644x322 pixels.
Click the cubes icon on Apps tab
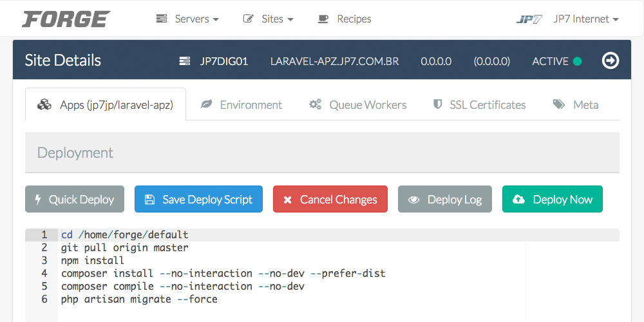[44, 105]
